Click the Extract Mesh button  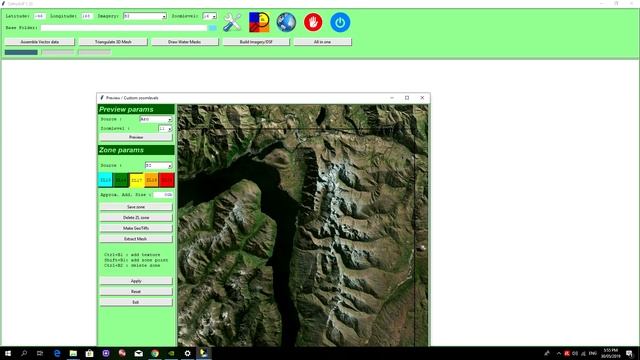click(136, 239)
